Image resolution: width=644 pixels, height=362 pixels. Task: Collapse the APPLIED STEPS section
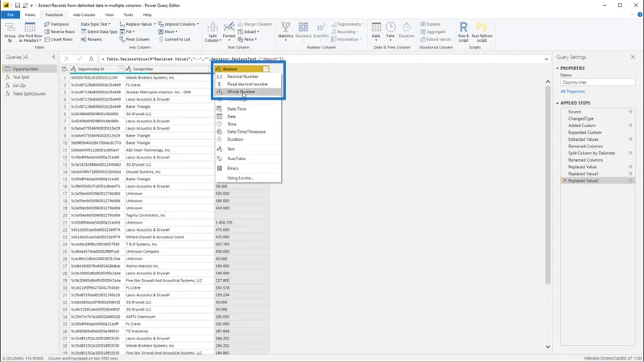pos(557,103)
